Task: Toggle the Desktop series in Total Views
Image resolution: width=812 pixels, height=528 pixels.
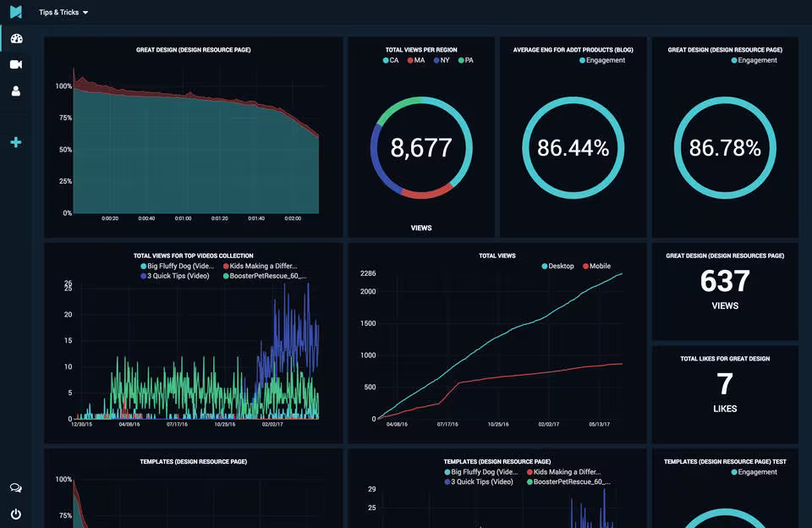Action: coord(557,266)
